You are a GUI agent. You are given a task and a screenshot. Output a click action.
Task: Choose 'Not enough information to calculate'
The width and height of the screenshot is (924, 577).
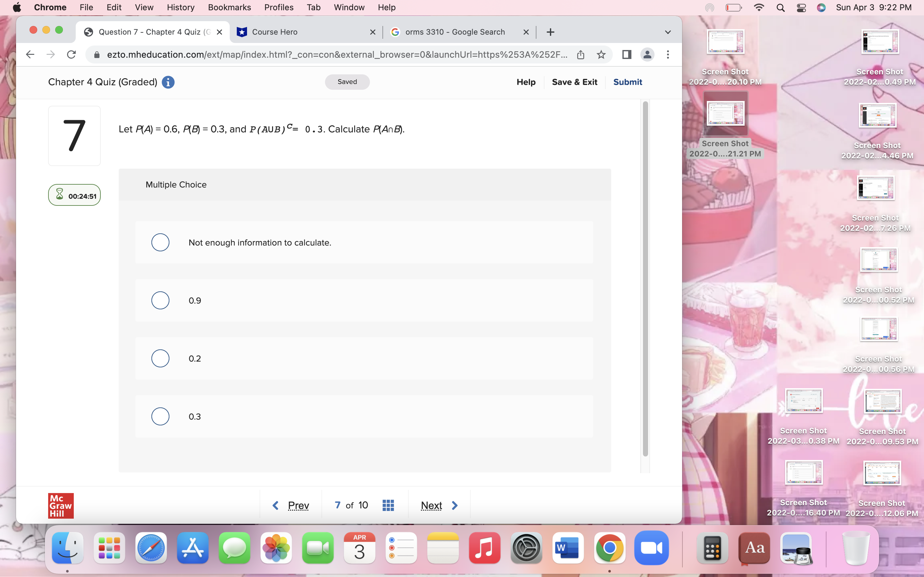click(x=160, y=242)
